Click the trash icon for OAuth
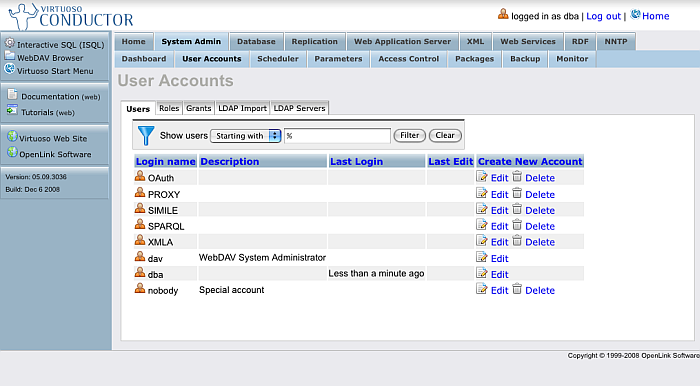This screenshot has width=700, height=386. click(x=517, y=176)
